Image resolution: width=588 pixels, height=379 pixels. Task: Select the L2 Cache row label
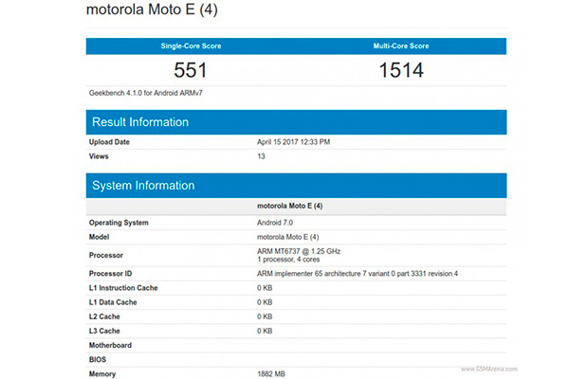click(107, 316)
